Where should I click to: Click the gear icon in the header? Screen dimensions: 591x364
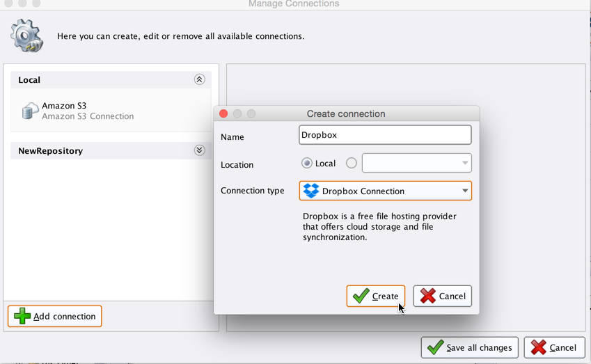pyautogui.click(x=26, y=35)
